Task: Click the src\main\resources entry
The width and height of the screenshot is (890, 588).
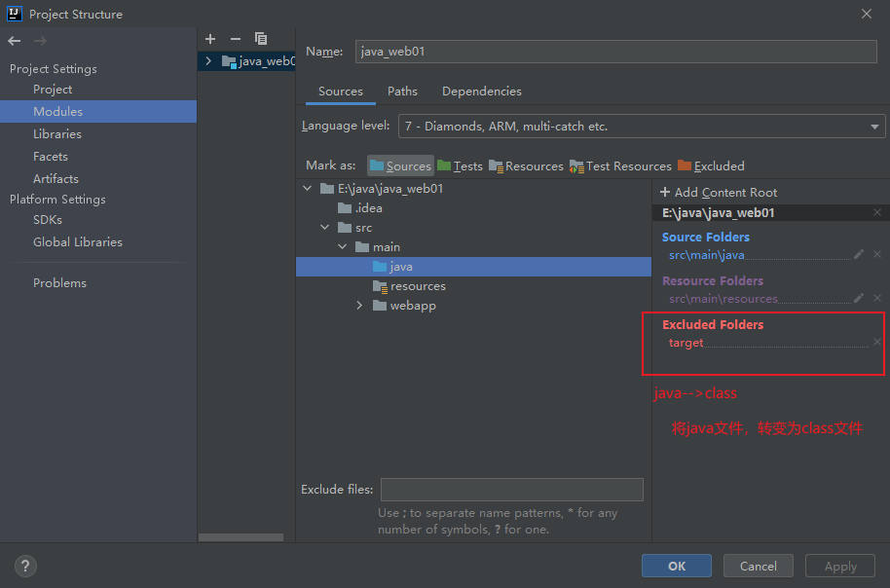Action: 723,299
